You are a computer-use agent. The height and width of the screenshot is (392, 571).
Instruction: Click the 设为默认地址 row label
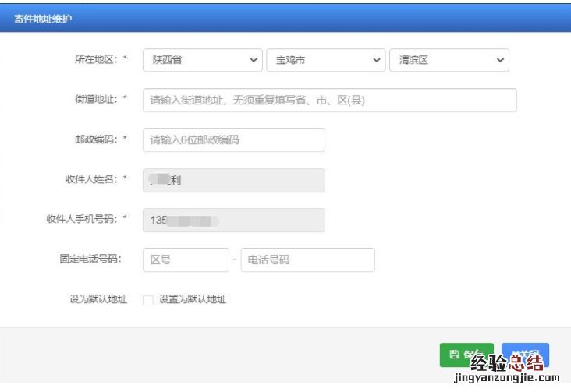98,300
